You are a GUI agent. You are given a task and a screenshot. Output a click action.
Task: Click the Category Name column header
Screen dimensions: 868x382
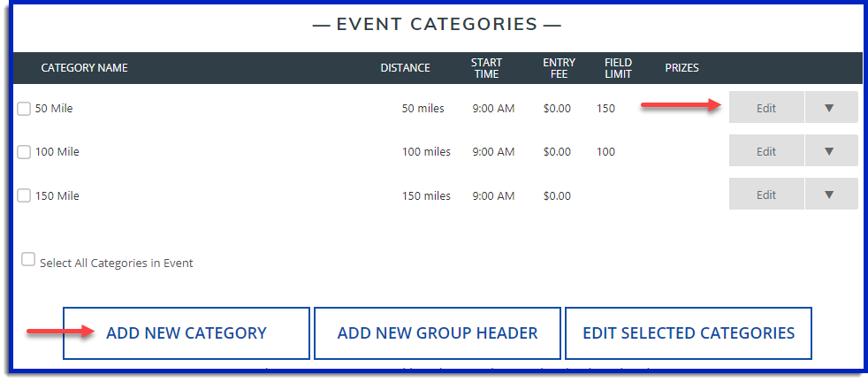tap(84, 68)
